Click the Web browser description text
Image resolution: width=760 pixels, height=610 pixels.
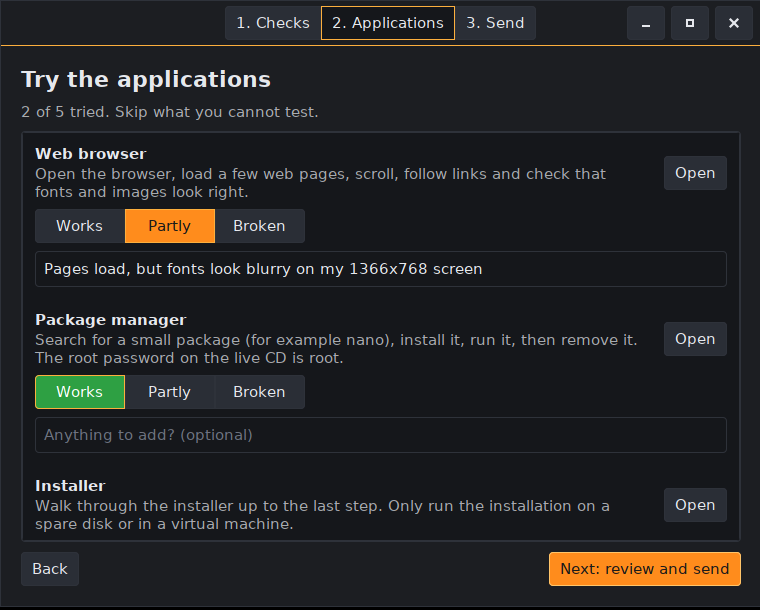coord(320,183)
